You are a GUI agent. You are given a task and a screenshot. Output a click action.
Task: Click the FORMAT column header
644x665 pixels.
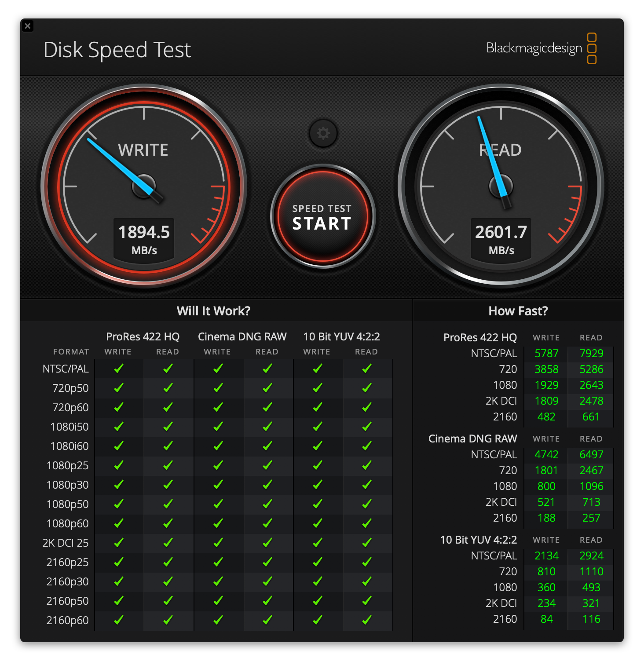(x=71, y=352)
